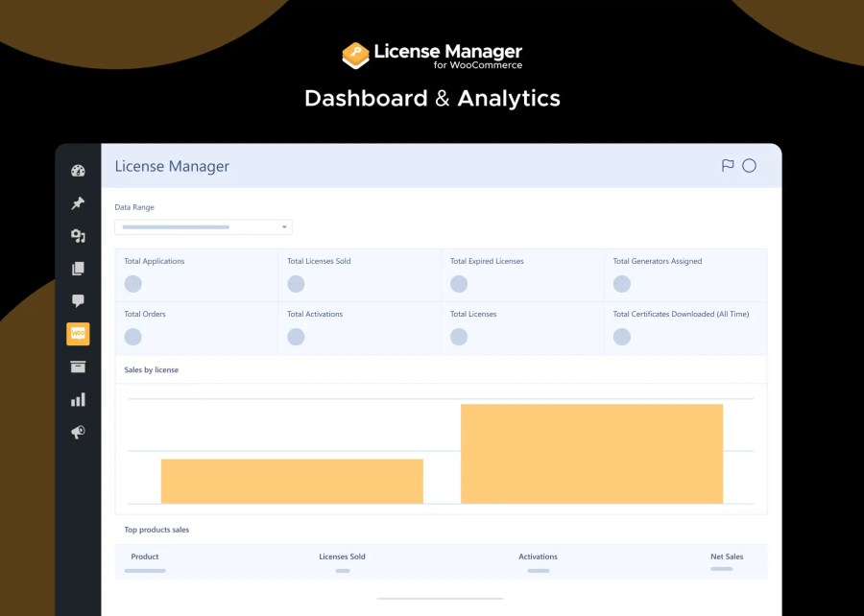The width and height of the screenshot is (864, 616).
Task: Click the taller right bar in chart
Action: pos(591,454)
